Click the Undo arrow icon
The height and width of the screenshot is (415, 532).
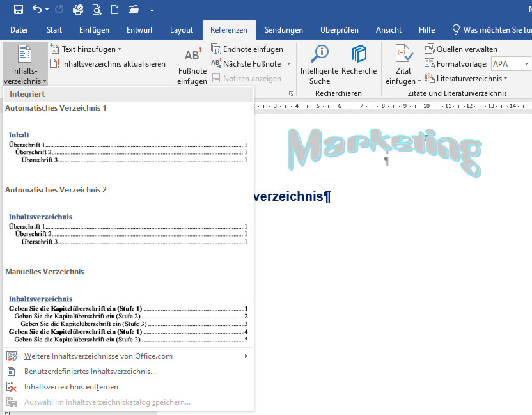point(37,10)
